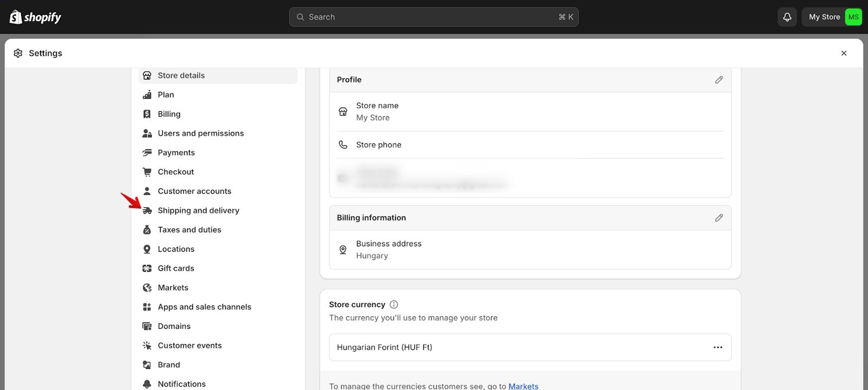The image size is (868, 390).
Task: Open Customer accounts settings
Action: click(218, 191)
